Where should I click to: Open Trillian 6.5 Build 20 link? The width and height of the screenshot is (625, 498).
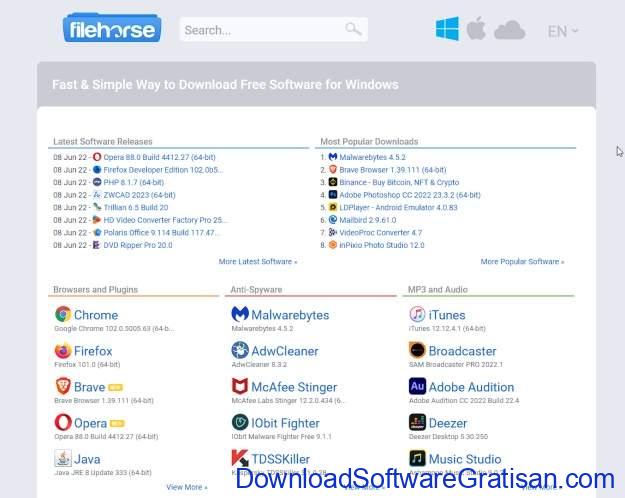pyautogui.click(x=136, y=207)
